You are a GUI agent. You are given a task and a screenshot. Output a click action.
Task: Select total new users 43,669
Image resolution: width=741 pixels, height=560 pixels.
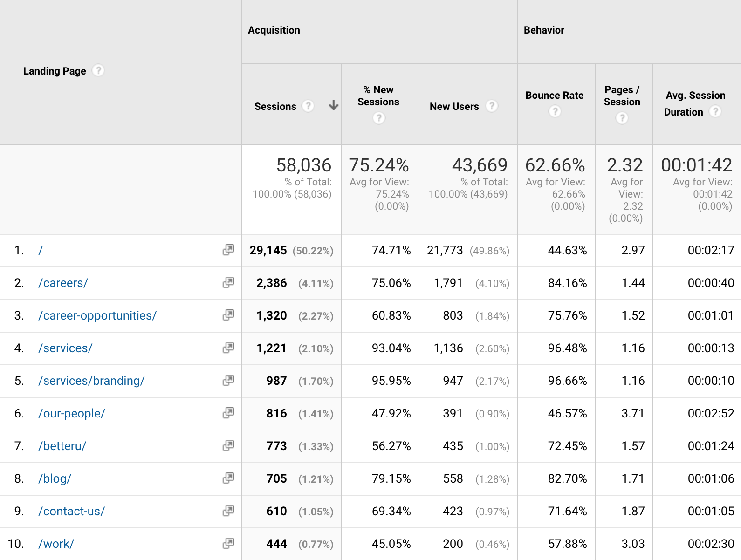pyautogui.click(x=480, y=165)
